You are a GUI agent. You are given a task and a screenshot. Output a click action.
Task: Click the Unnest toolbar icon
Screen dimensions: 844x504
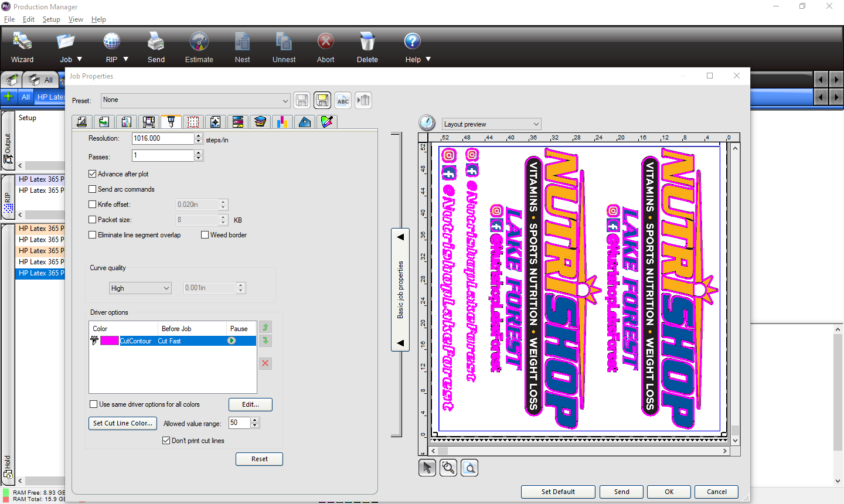click(x=284, y=42)
